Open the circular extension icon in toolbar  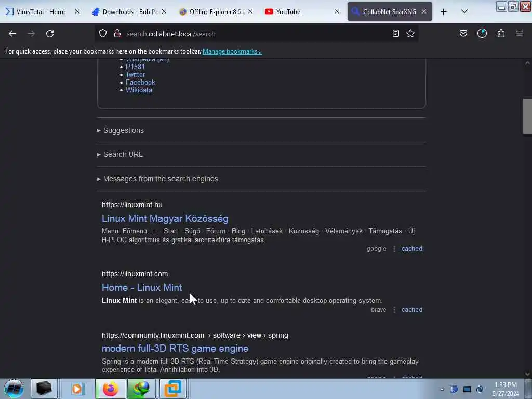coord(482,34)
